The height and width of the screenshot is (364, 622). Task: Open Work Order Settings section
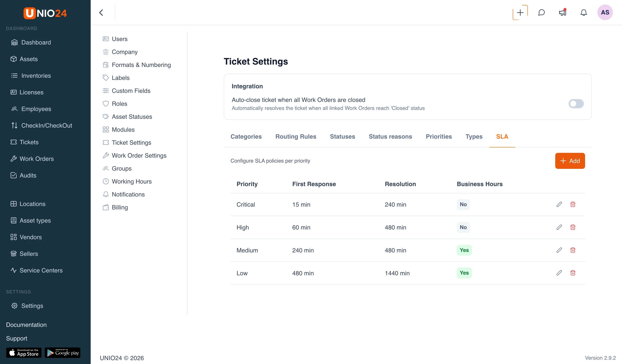(135, 155)
